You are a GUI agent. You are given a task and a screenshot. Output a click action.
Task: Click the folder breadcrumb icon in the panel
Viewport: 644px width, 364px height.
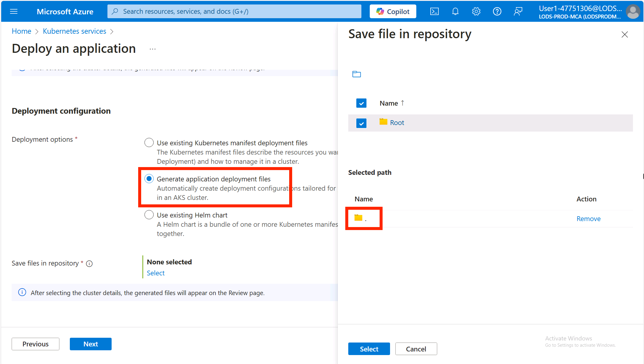357,74
